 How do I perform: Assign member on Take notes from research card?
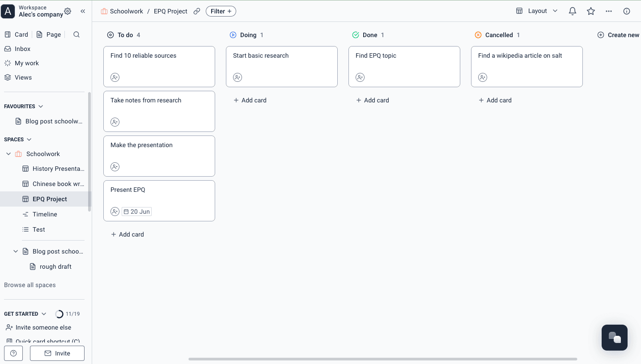[115, 122]
